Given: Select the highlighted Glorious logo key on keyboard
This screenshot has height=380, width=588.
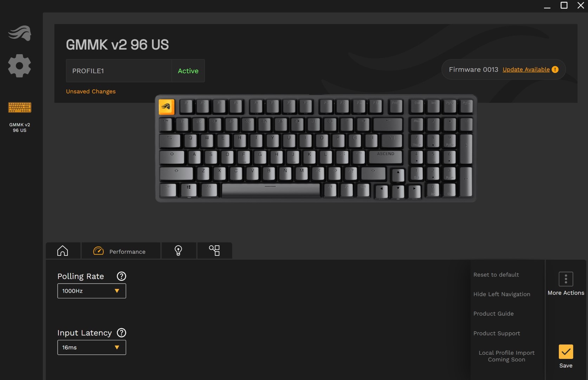Looking at the screenshot, I should (167, 107).
